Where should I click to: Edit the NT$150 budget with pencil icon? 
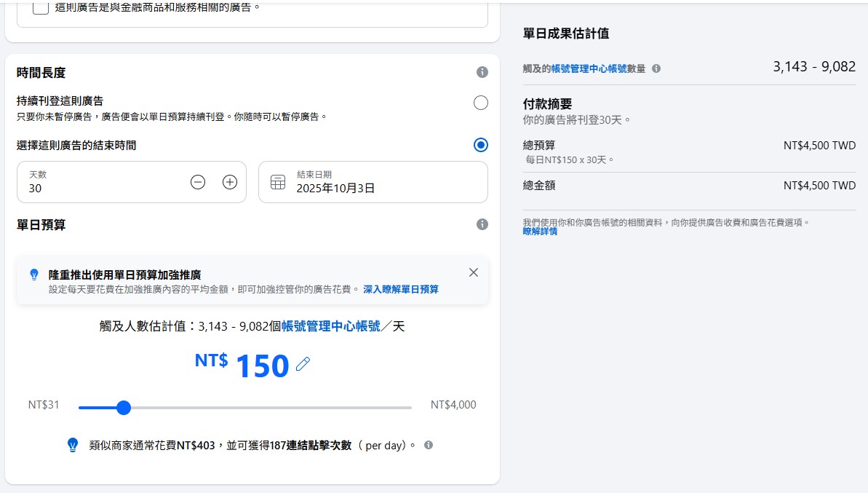[303, 364]
